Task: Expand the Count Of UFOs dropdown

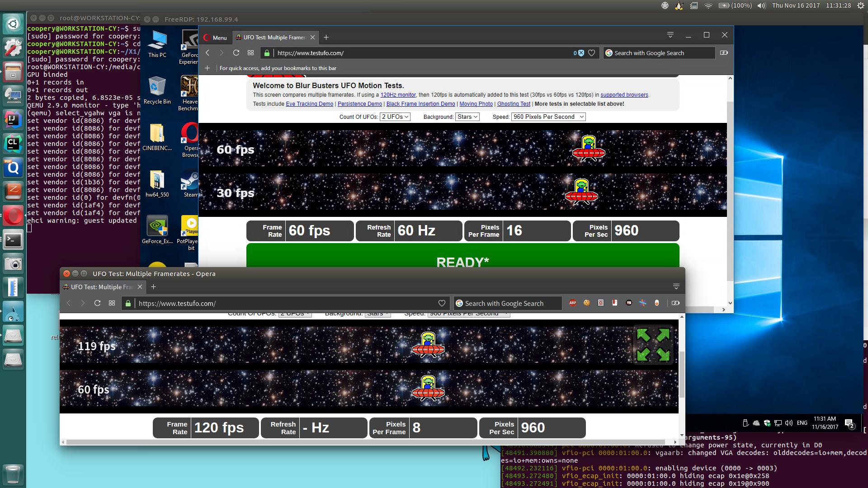Action: click(395, 117)
